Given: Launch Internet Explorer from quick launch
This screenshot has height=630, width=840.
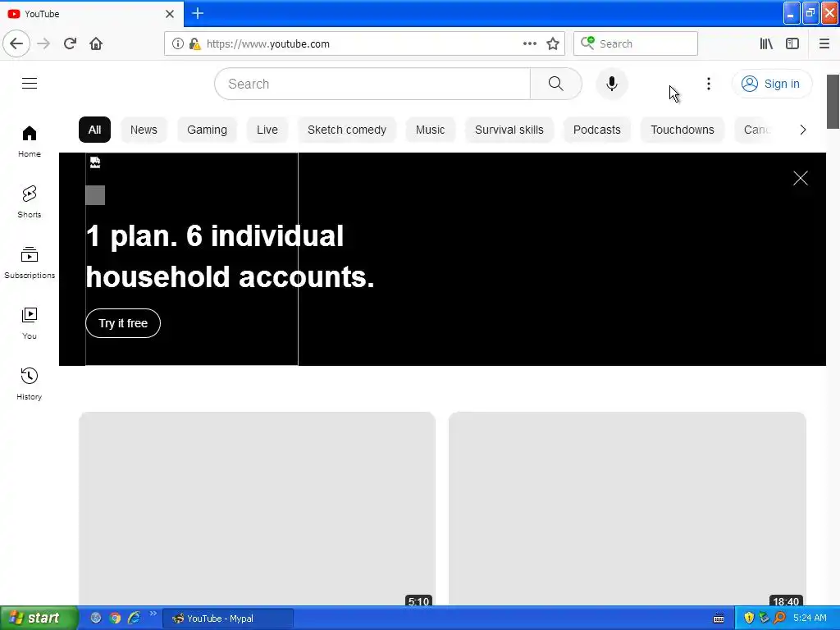Looking at the screenshot, I should point(134,618).
